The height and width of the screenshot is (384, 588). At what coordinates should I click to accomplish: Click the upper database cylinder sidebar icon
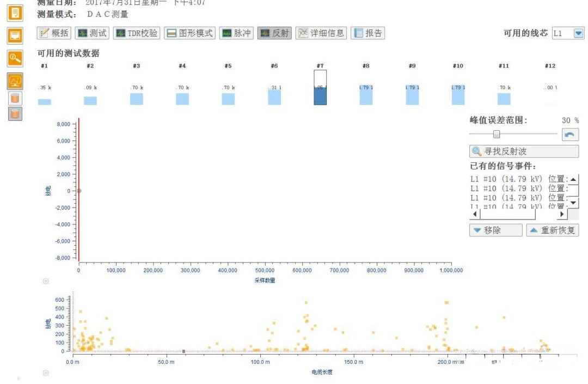point(15,98)
